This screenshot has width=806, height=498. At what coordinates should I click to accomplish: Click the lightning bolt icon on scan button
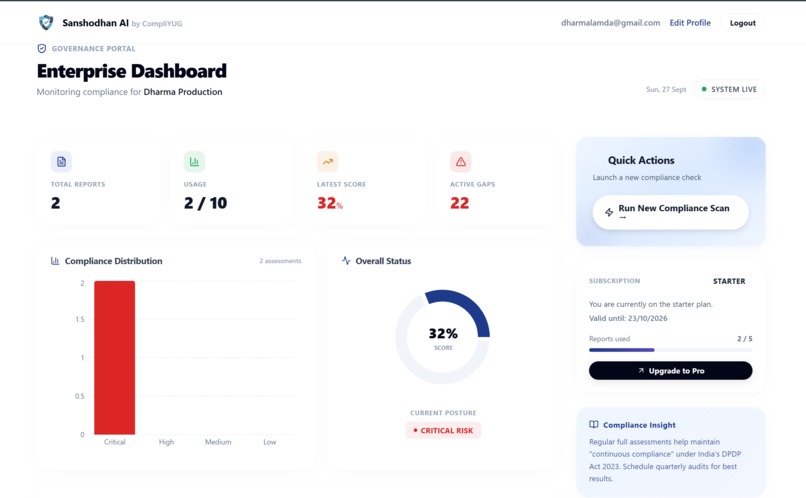tap(609, 212)
